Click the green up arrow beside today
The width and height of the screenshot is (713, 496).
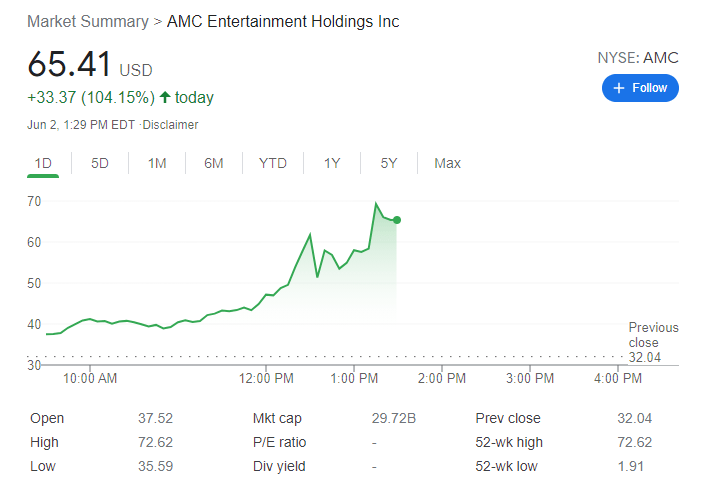pos(165,98)
